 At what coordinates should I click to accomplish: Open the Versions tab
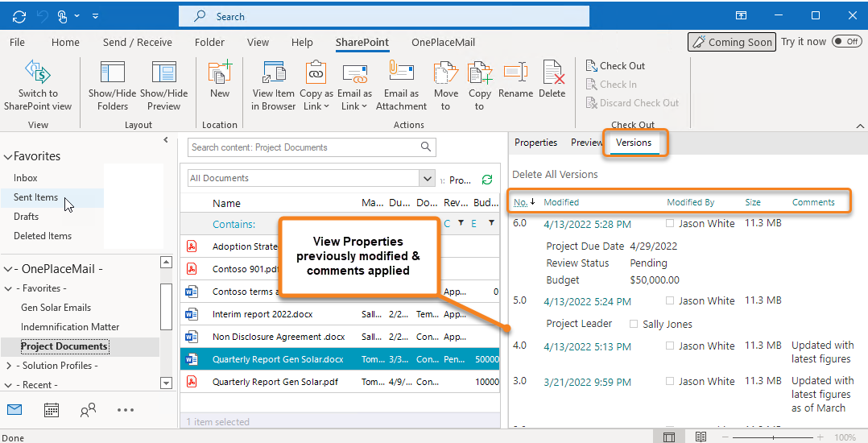[x=633, y=143]
